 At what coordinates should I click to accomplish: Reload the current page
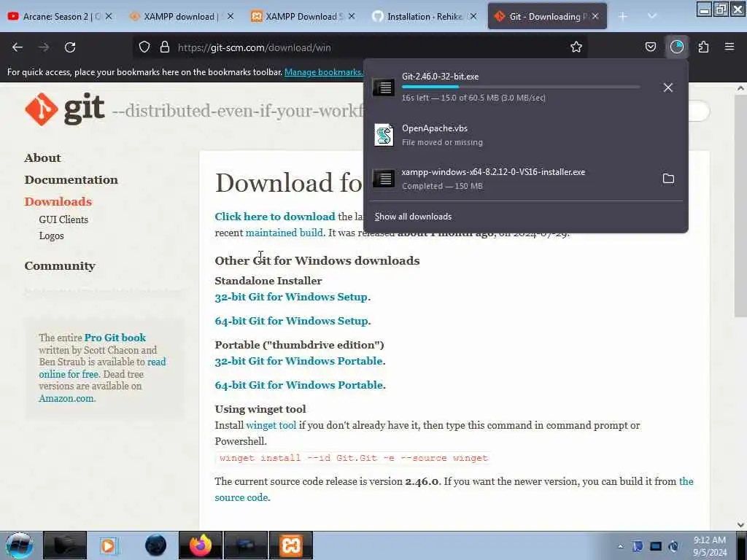[70, 47]
